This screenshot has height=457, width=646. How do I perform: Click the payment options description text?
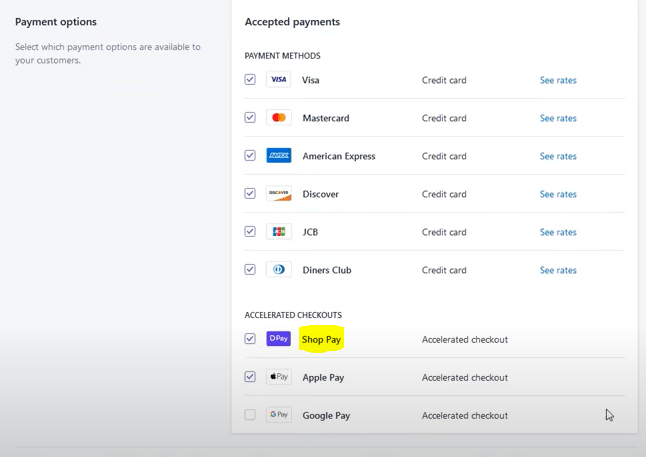point(108,54)
